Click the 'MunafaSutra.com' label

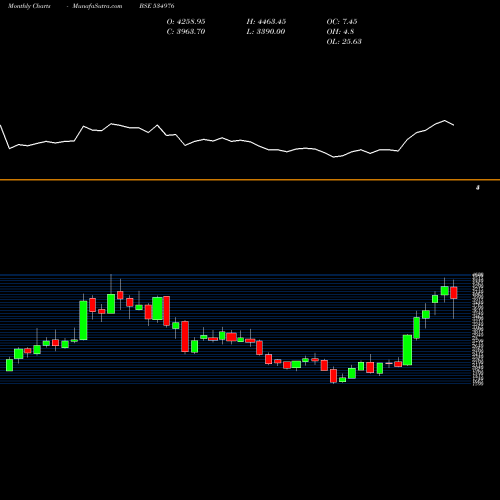97,6
